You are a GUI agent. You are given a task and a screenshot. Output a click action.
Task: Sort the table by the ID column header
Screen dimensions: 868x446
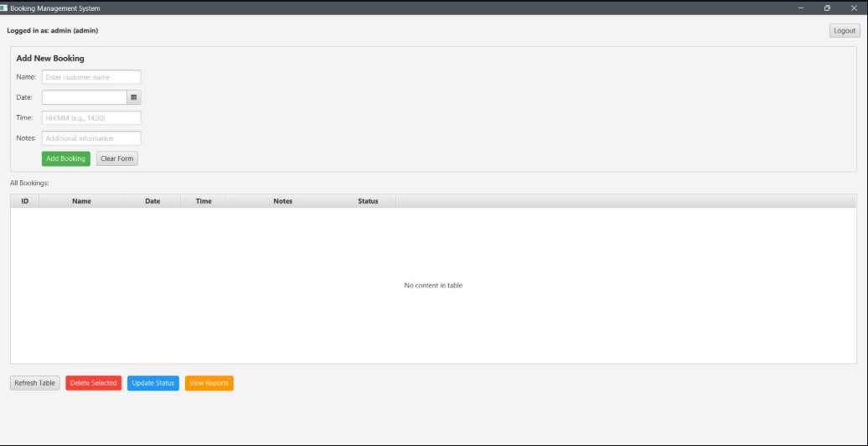[25, 201]
